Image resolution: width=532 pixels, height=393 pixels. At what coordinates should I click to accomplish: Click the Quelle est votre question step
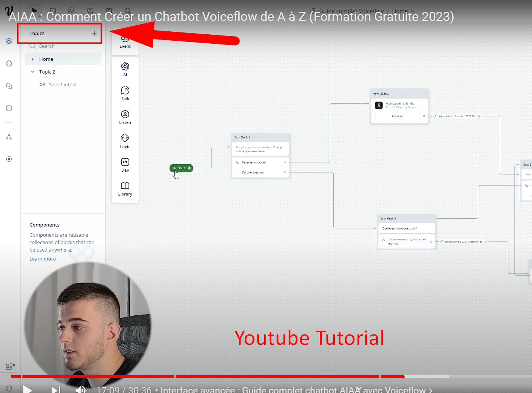coord(406,228)
